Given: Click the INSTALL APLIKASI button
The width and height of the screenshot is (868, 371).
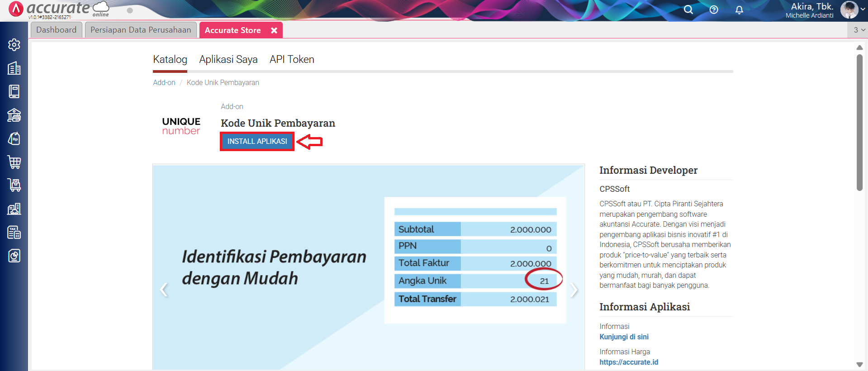Looking at the screenshot, I should point(257,142).
